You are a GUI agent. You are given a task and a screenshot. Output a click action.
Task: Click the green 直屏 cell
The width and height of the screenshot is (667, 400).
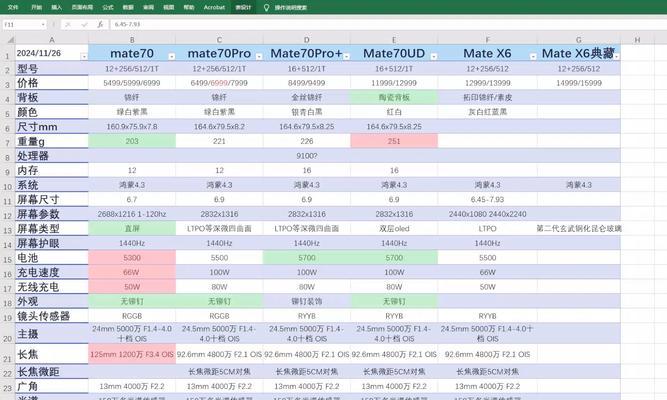(x=132, y=229)
